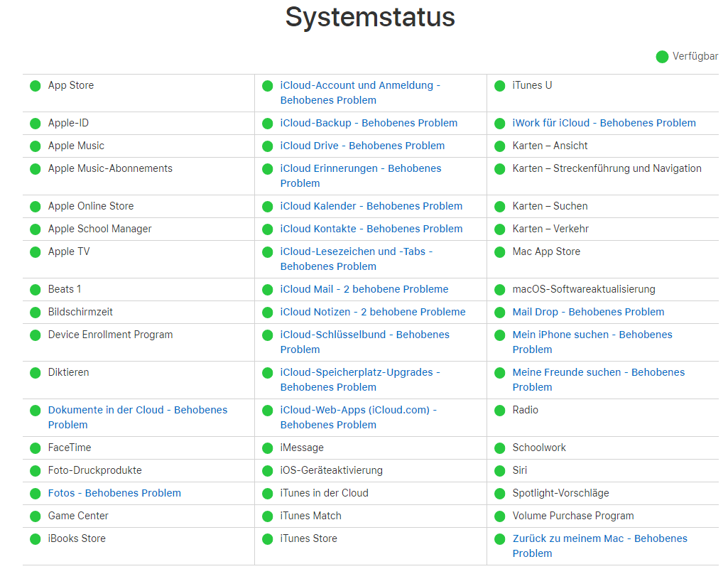Screen dimensions: 728x569
Task: Open iCloud-Account und Anmeldung resolved issue link
Action: point(360,92)
